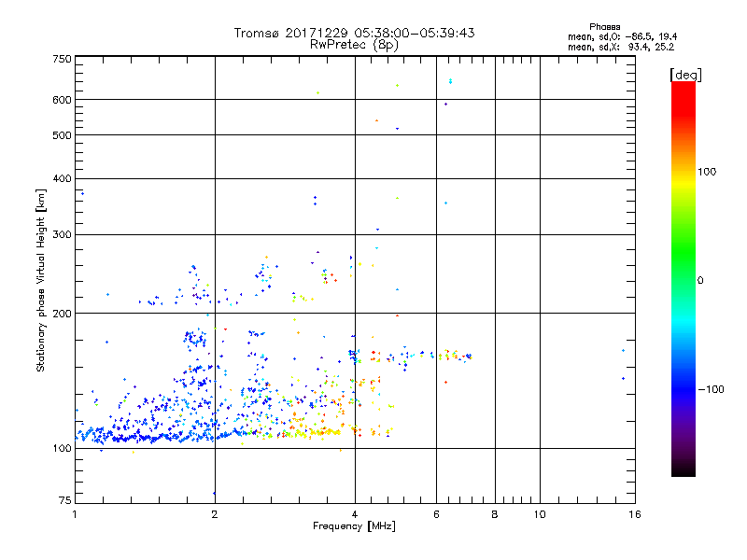
Task: Click the '[deg]' colorbar unit label
Action: click(685, 76)
